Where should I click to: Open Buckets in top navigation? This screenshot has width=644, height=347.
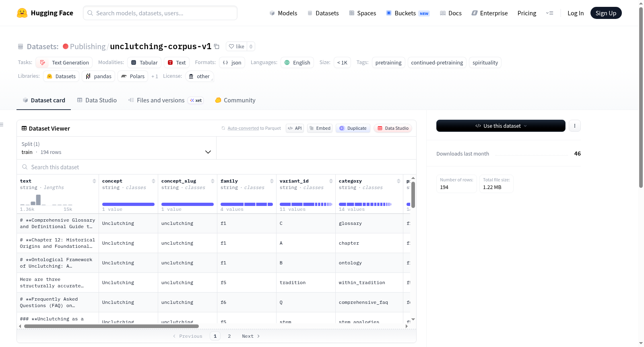point(408,13)
